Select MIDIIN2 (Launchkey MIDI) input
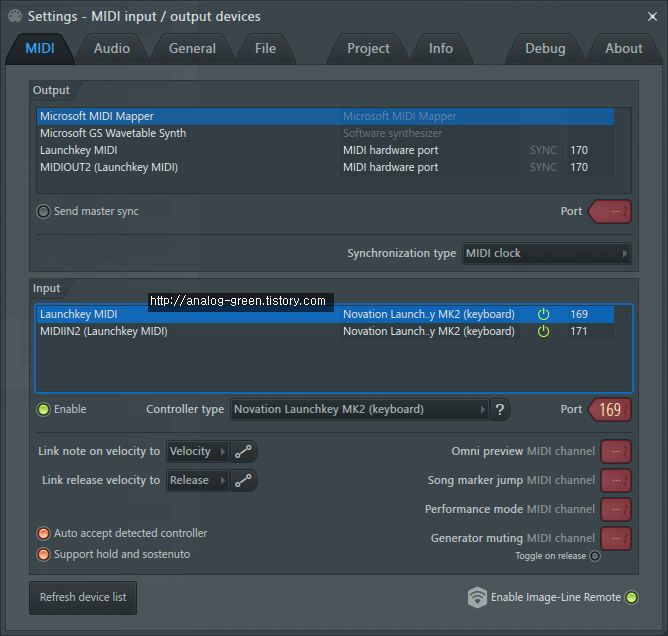This screenshot has width=668, height=636. pos(325,331)
